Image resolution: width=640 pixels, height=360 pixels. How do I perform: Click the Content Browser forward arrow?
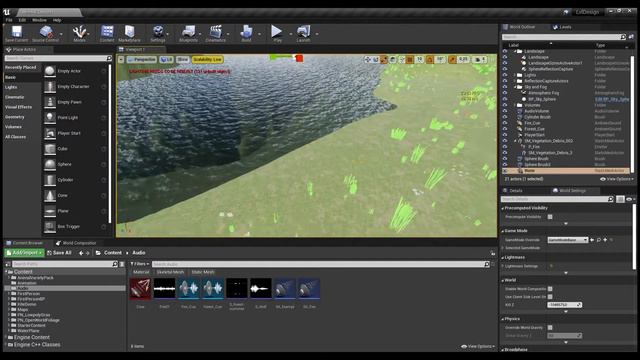pyautogui.click(x=87, y=253)
